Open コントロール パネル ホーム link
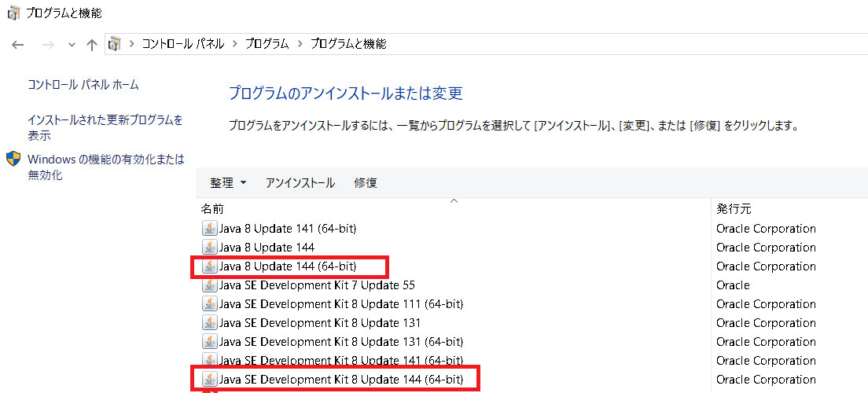868x393 pixels. pyautogui.click(x=83, y=85)
